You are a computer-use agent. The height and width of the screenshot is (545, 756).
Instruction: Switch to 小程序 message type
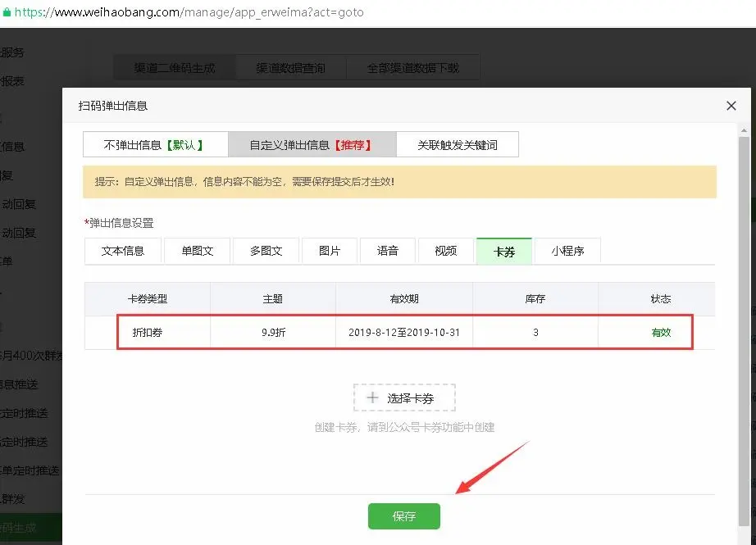tap(567, 251)
